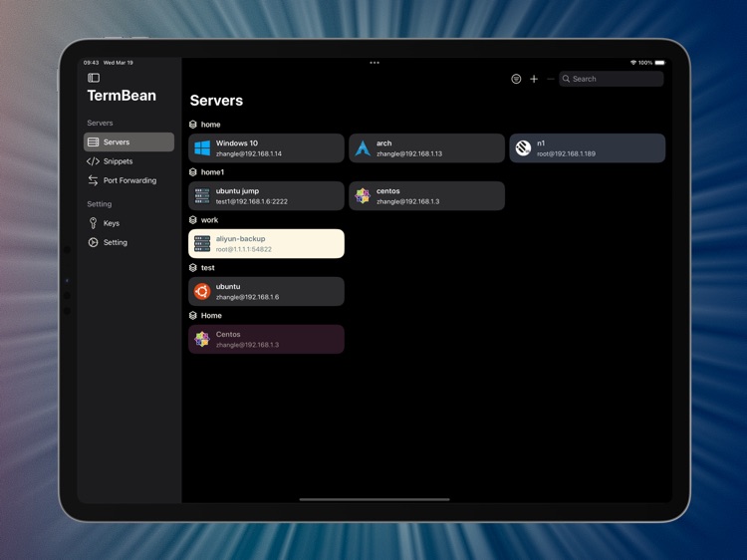
Task: Open the aliyun-backup server card
Action: (x=266, y=243)
